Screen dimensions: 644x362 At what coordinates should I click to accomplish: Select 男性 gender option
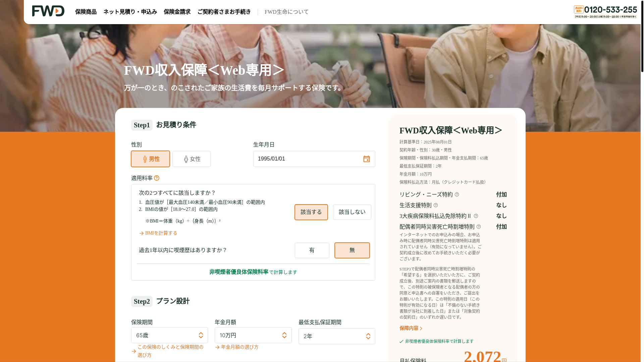[150, 159]
